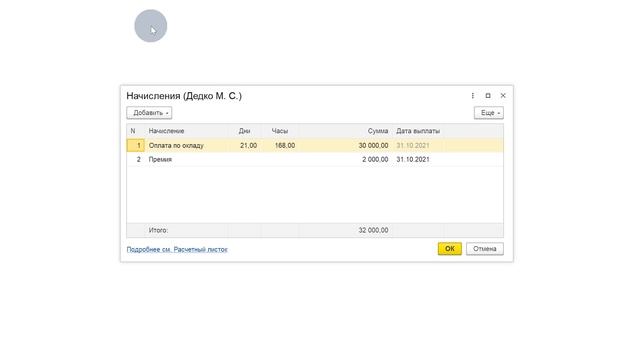This screenshot has width=640, height=360.
Task: Maximize the Начисления dialog window
Action: click(x=488, y=96)
